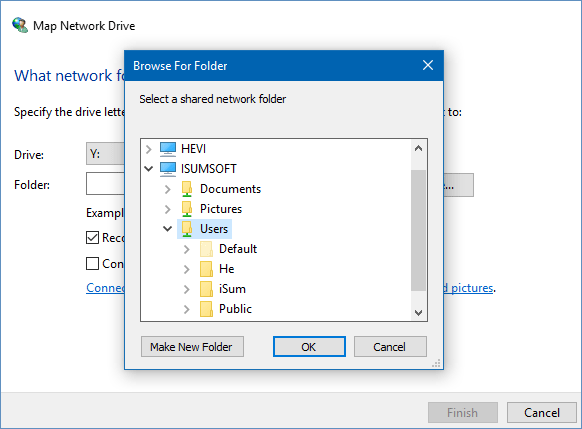582x429 pixels.
Task: Select the iSum folder label
Action: 232,289
